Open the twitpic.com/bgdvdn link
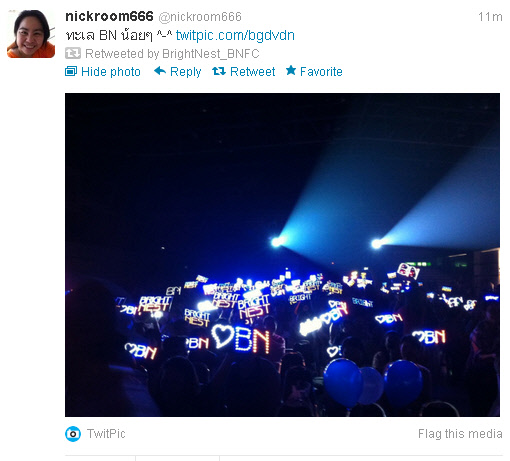Viewport: 510px width, 461px height. coord(235,35)
